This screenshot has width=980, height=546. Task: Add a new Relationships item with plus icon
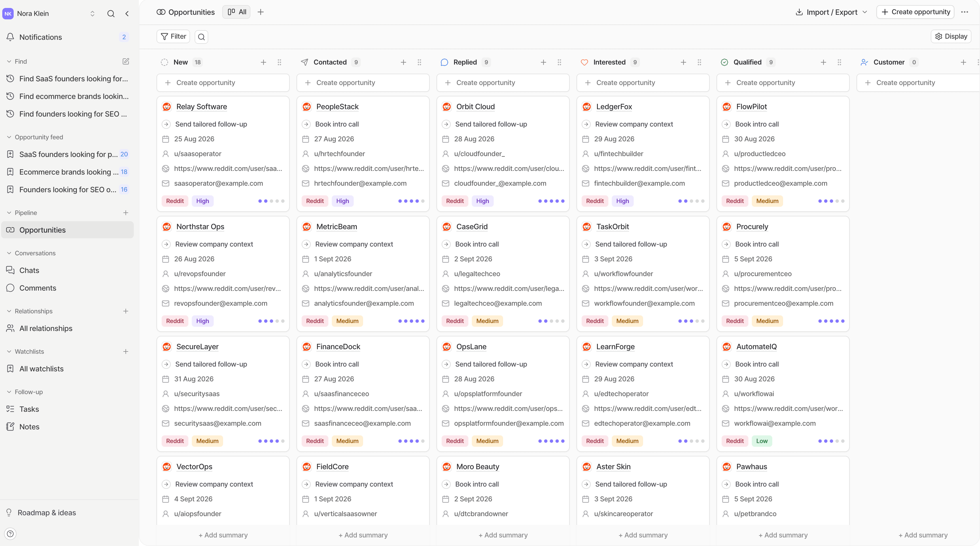coord(125,311)
